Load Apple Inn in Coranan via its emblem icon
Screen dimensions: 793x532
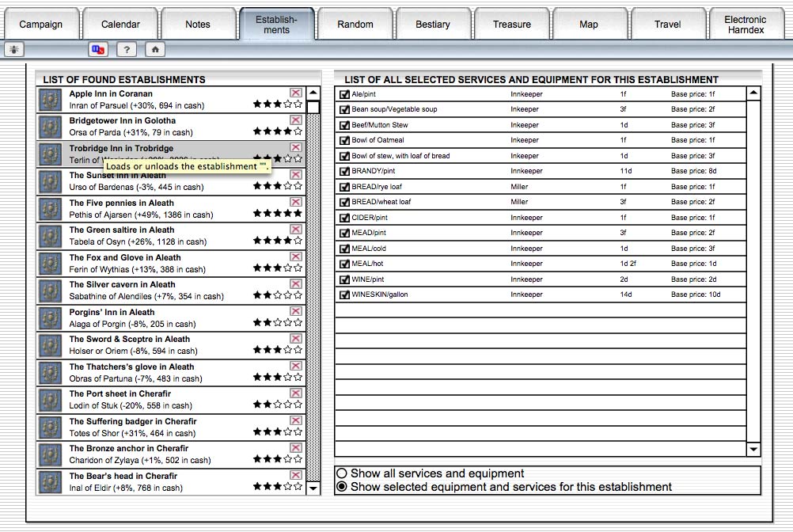pyautogui.click(x=50, y=100)
